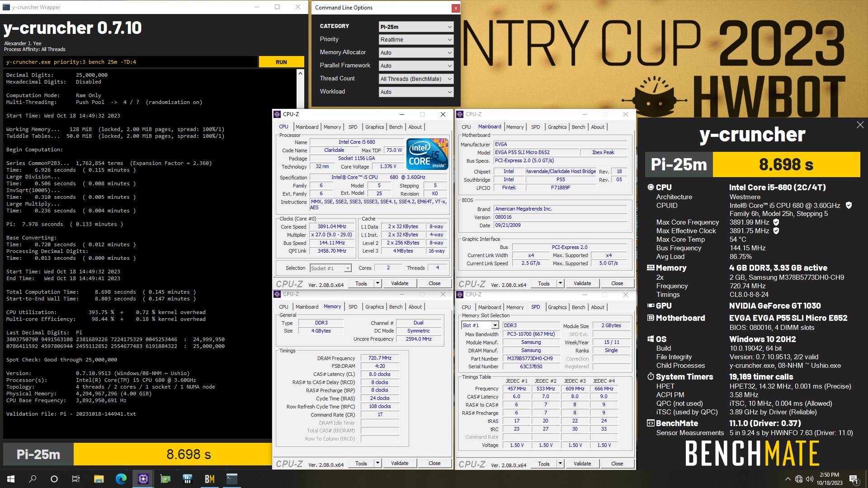Image resolution: width=868 pixels, height=488 pixels.
Task: Click Close button in CPU-Z Mainboard window
Action: (x=617, y=283)
